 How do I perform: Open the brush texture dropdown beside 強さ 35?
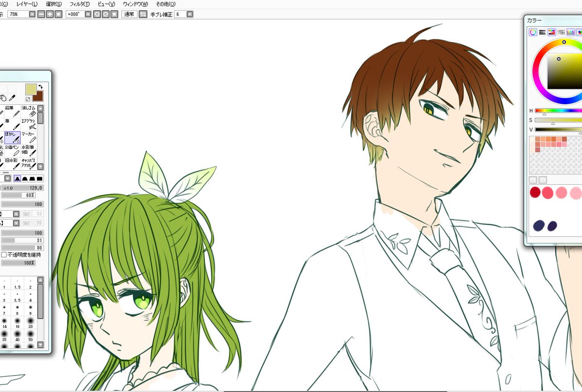tap(16, 223)
